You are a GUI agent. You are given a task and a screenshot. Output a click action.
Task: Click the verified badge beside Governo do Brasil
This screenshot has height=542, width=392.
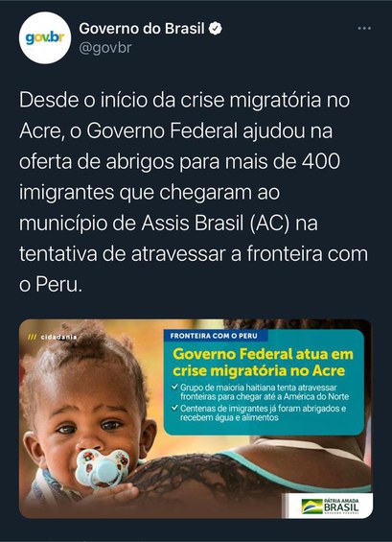pyautogui.click(x=215, y=29)
